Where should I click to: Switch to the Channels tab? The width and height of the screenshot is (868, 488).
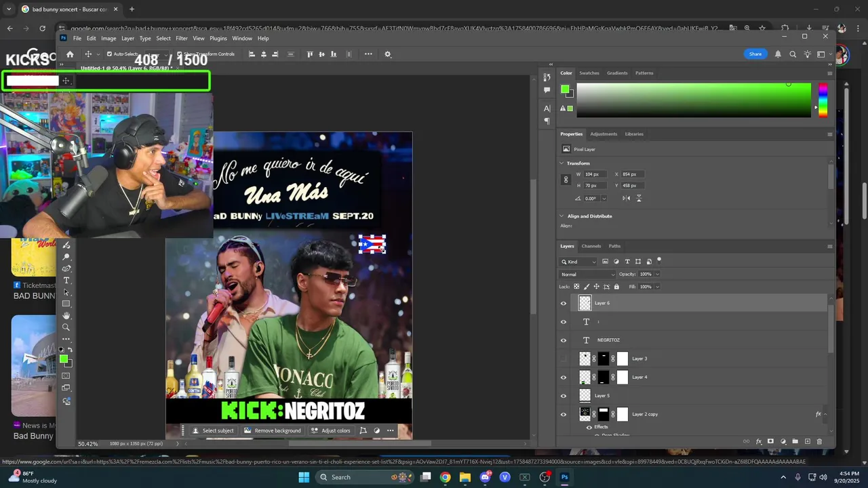coord(591,246)
